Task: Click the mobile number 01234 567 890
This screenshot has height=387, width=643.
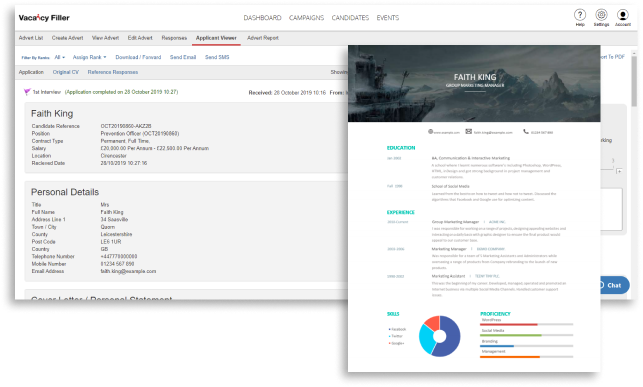Action: pyautogui.click(x=117, y=264)
